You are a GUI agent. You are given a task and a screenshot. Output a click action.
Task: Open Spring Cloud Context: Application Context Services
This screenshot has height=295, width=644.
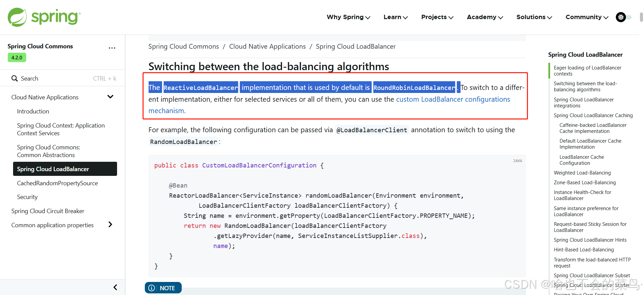pos(61,129)
